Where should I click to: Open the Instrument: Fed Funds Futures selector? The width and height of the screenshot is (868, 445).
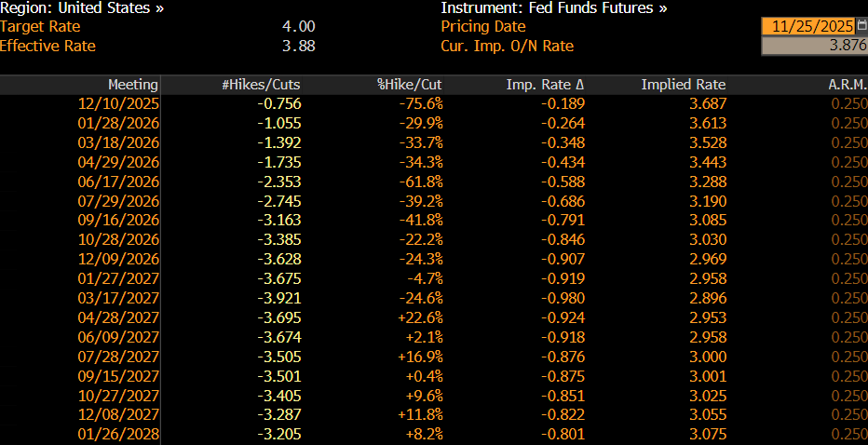click(x=553, y=8)
